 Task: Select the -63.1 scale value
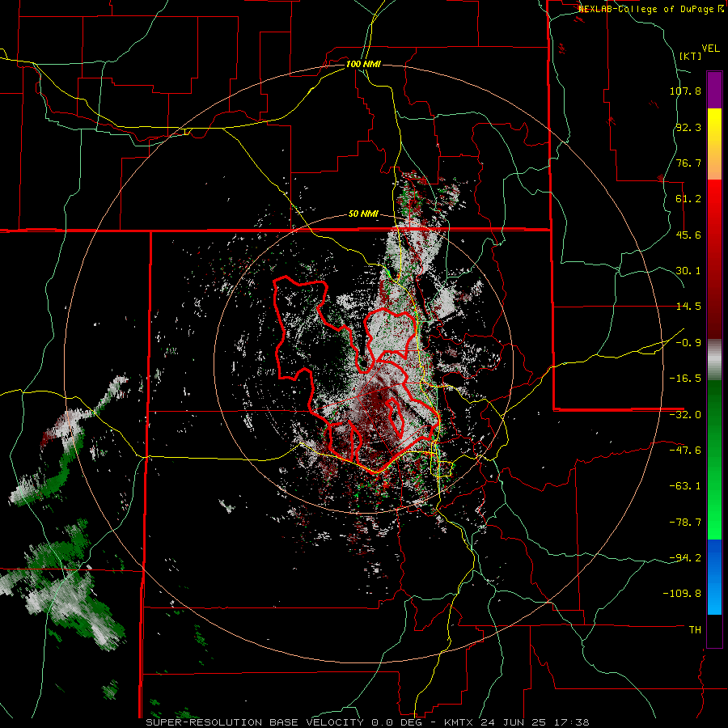[685, 486]
